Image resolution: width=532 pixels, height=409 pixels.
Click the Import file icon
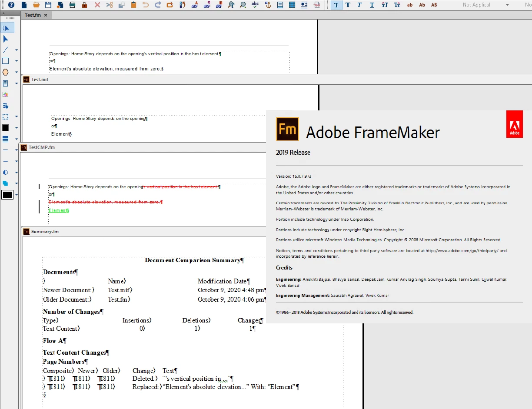60,5
